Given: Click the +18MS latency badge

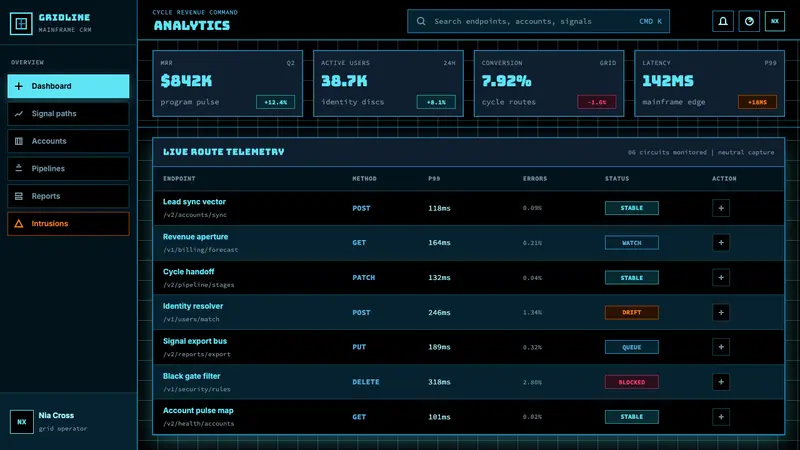Looking at the screenshot, I should click(x=757, y=102).
